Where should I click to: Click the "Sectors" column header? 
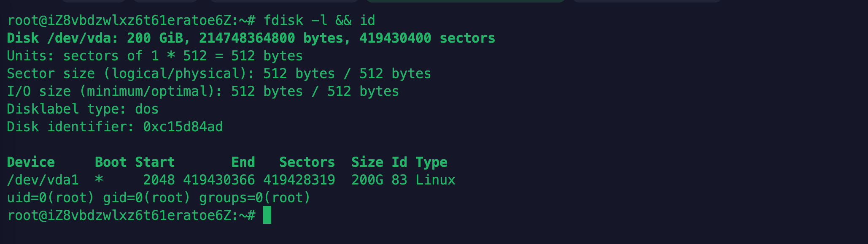click(307, 162)
